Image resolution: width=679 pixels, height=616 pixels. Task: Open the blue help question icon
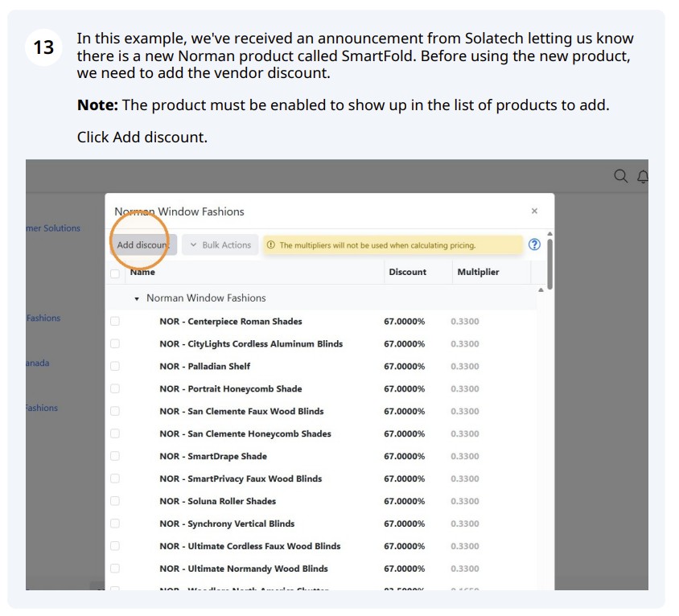534,244
